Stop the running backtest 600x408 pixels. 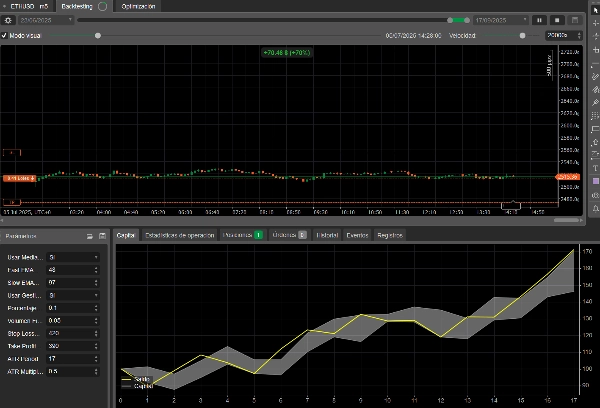tap(555, 19)
